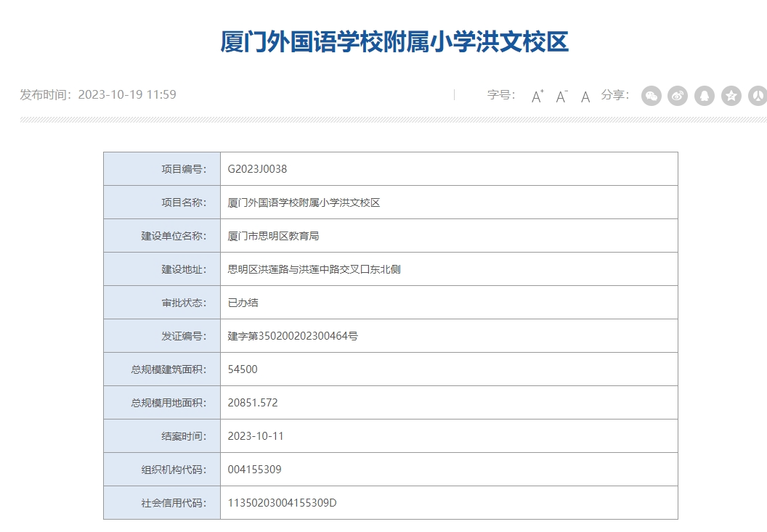Click 结案时间 label cell
The height and width of the screenshot is (532, 767).
162,436
